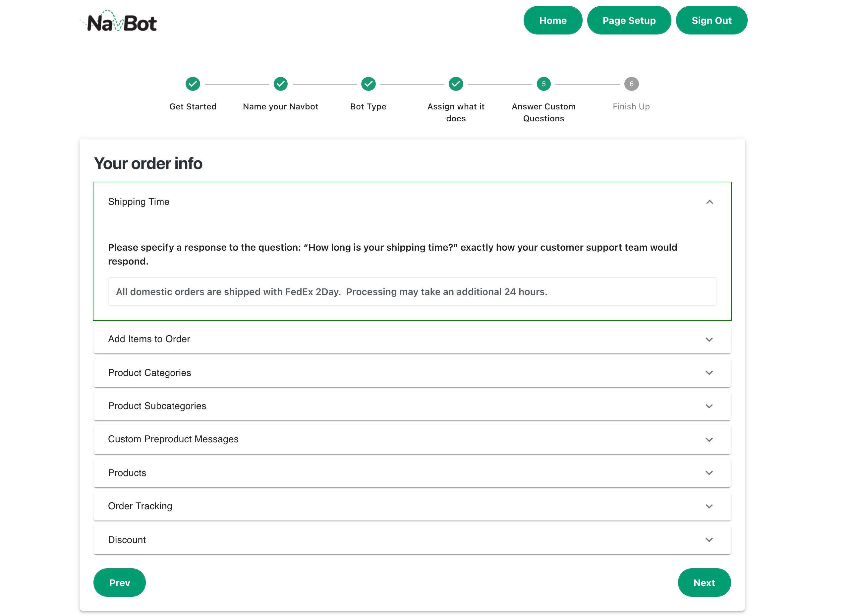
Task: Expand Custom Preproduct Messages section
Action: 709,440
